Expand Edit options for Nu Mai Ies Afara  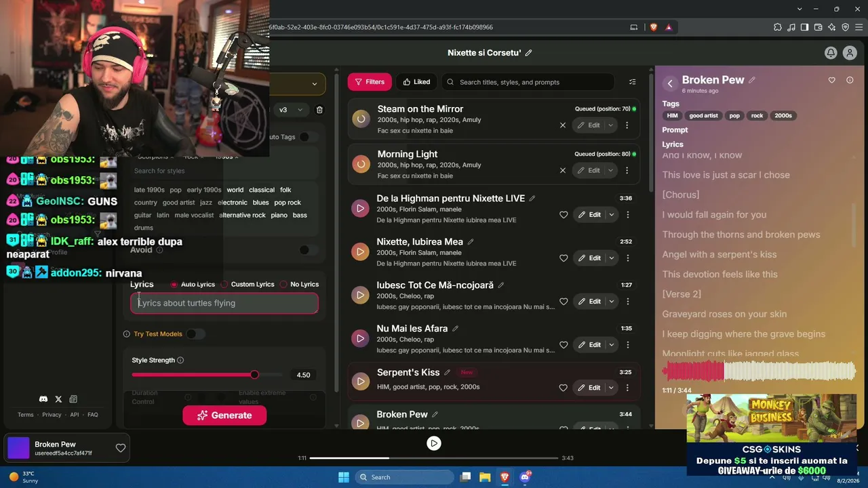pyautogui.click(x=612, y=345)
